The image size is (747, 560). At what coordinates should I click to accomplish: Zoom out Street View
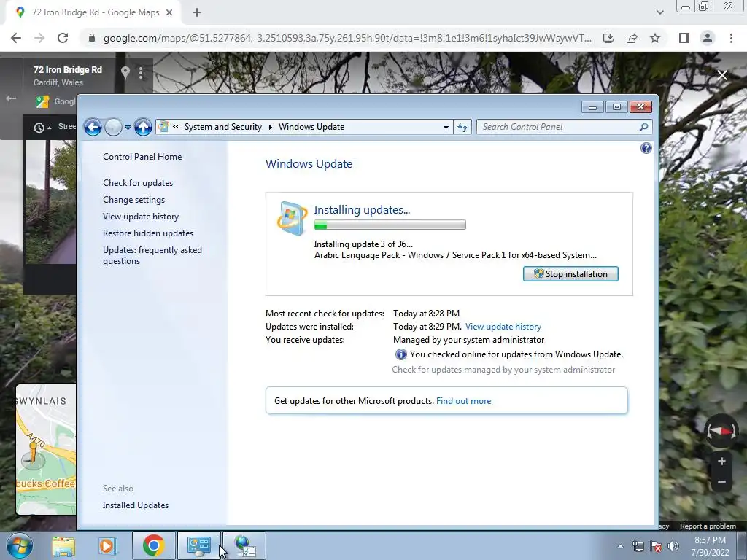click(x=721, y=482)
